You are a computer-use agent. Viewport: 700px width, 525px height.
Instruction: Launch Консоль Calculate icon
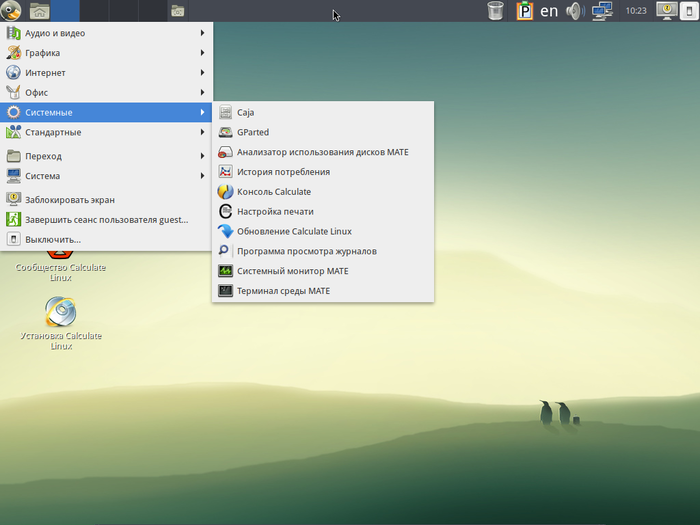[x=225, y=192]
